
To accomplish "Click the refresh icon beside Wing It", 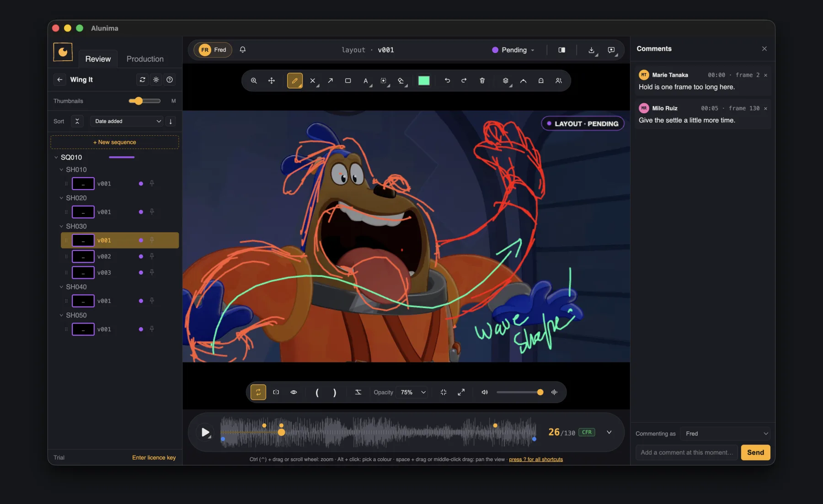I will pos(143,80).
